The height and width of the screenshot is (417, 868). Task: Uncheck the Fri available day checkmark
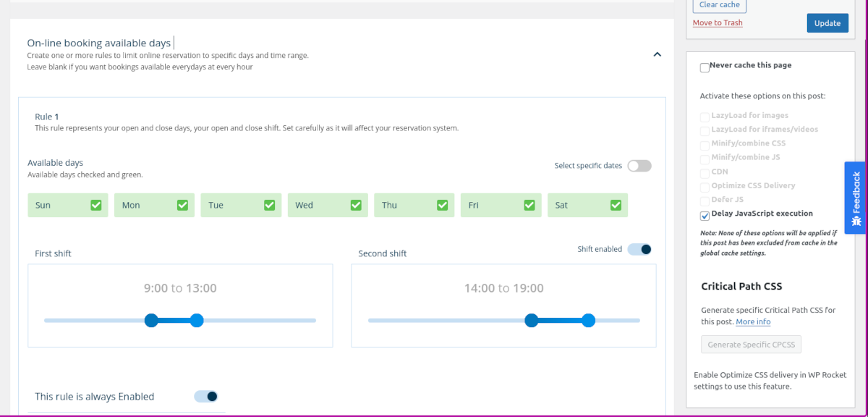click(x=529, y=205)
